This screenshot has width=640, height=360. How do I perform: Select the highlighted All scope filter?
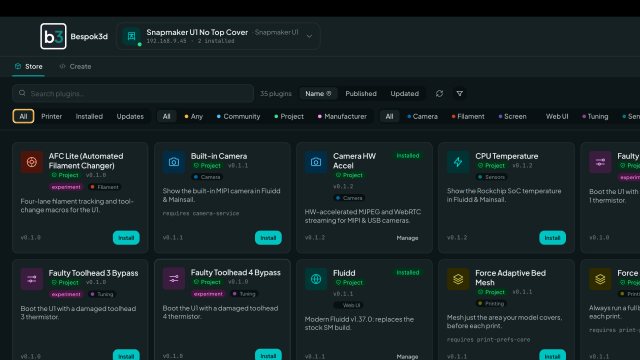pyautogui.click(x=23, y=116)
